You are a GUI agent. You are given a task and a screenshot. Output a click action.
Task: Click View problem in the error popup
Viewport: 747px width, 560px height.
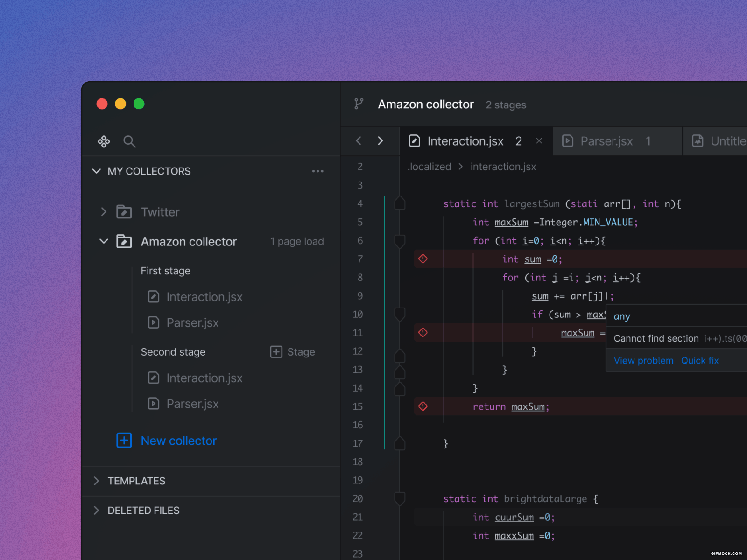click(643, 360)
